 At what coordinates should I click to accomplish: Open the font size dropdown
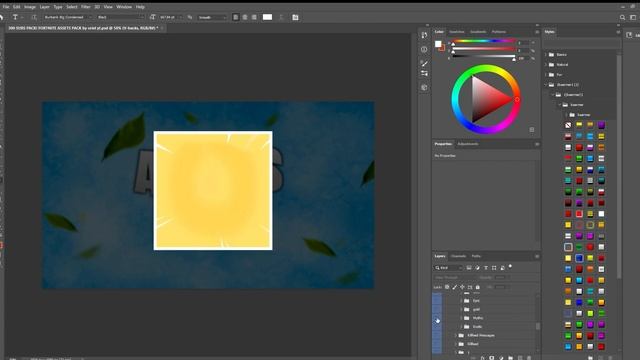[x=171, y=17]
